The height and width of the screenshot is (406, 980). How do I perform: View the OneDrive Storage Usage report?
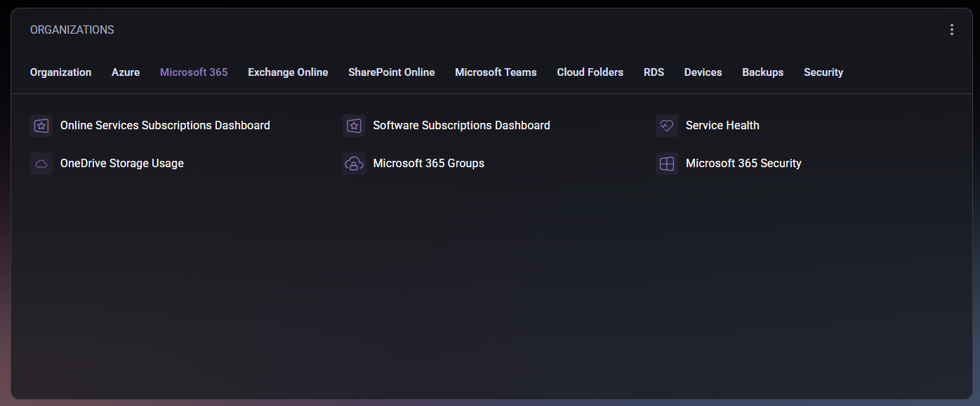(122, 164)
